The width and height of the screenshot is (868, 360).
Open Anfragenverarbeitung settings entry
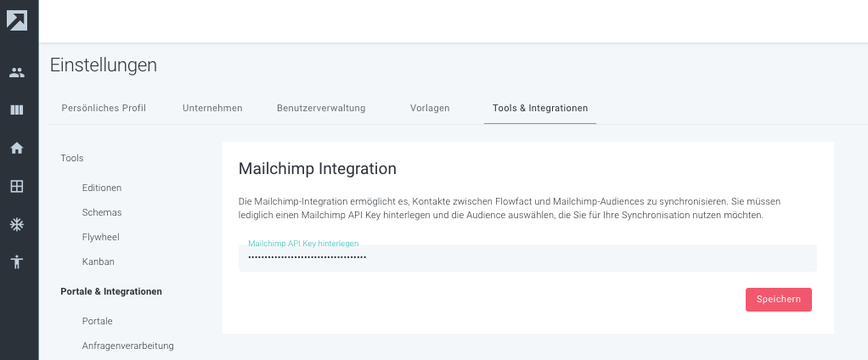pos(128,346)
